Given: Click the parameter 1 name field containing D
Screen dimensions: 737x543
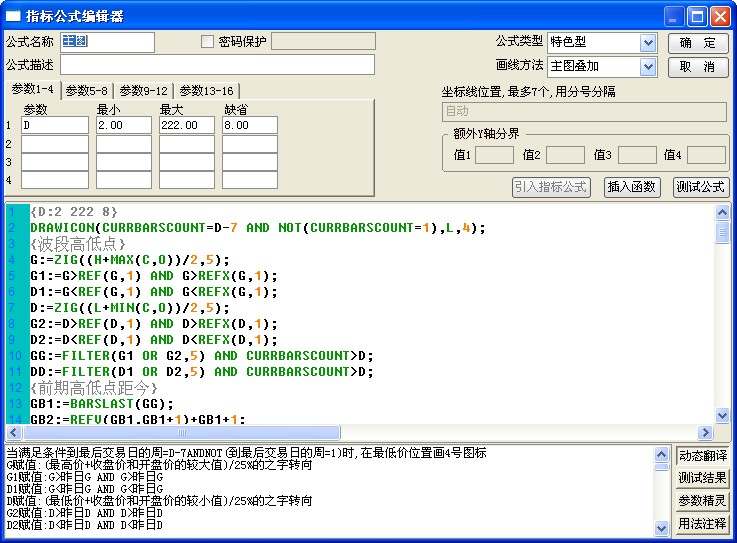Looking at the screenshot, I should pyautogui.click(x=55, y=126).
